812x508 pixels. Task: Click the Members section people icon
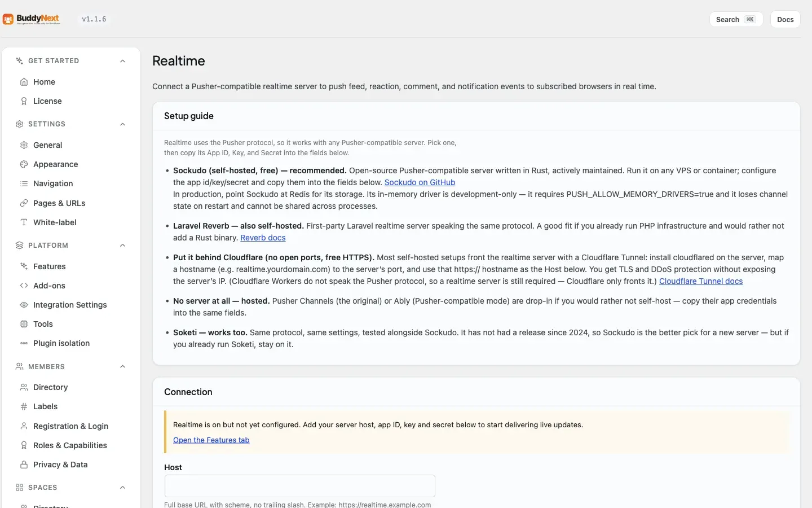point(19,367)
